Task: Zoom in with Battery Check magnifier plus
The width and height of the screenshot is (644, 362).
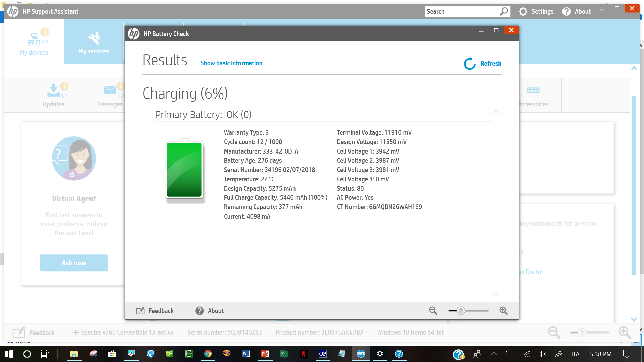Action: 503,311
